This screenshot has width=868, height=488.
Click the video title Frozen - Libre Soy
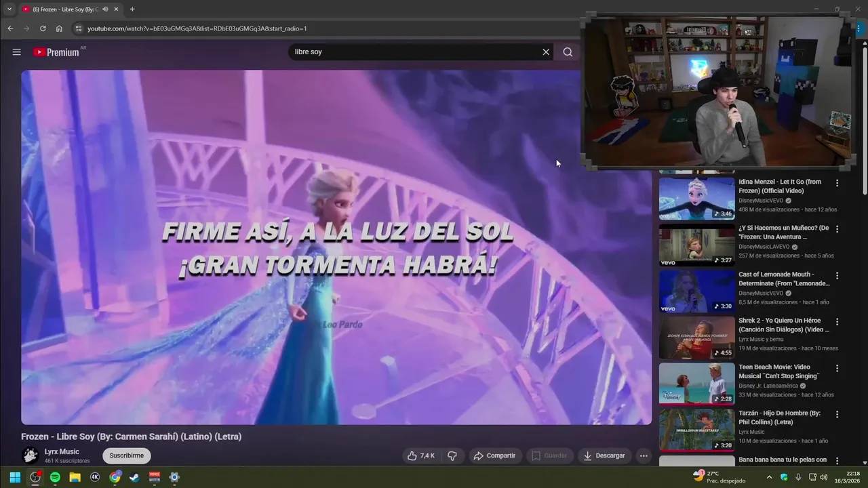click(131, 436)
